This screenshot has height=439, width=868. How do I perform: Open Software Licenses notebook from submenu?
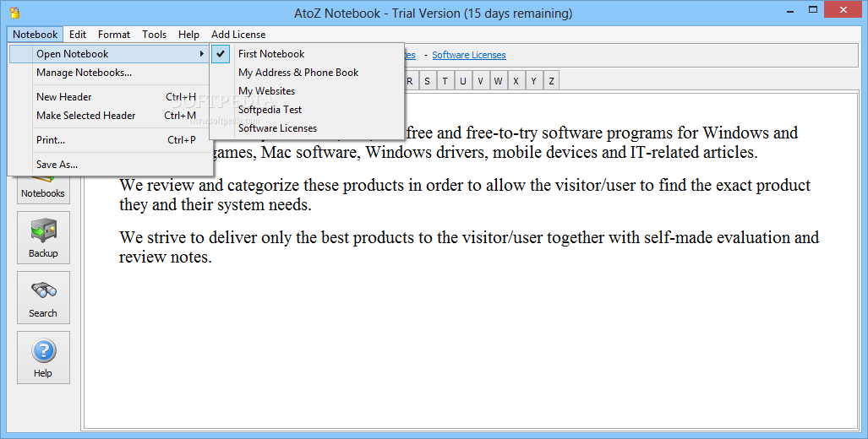pyautogui.click(x=308, y=128)
